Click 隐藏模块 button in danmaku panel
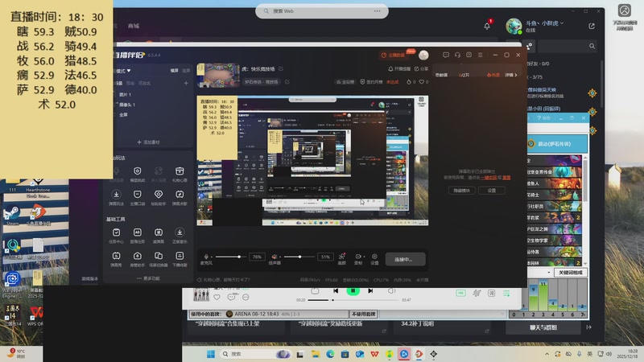 461,191
